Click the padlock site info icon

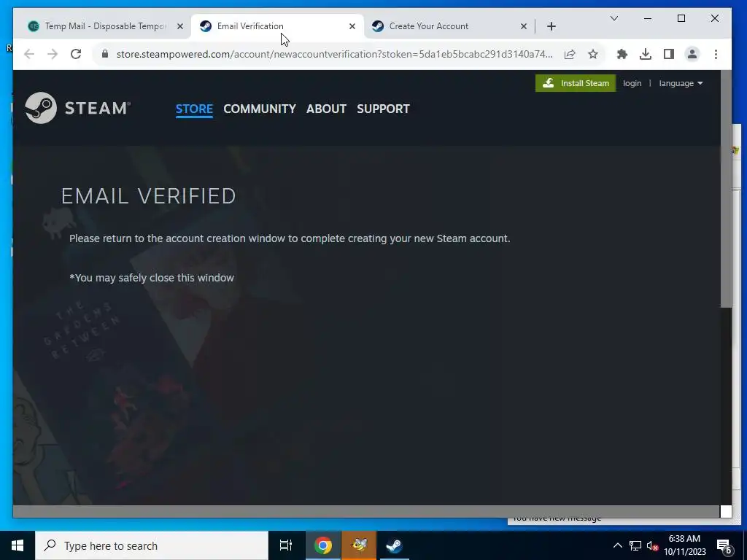click(105, 54)
